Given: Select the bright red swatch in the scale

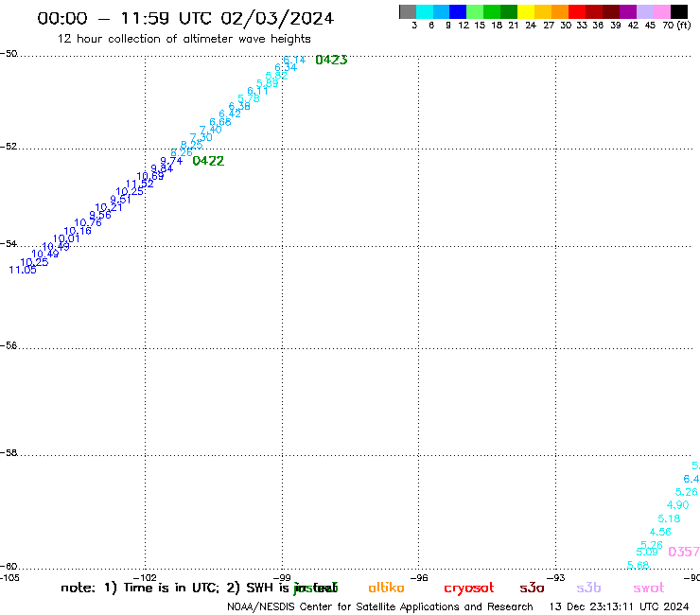Looking at the screenshot, I should (577, 11).
